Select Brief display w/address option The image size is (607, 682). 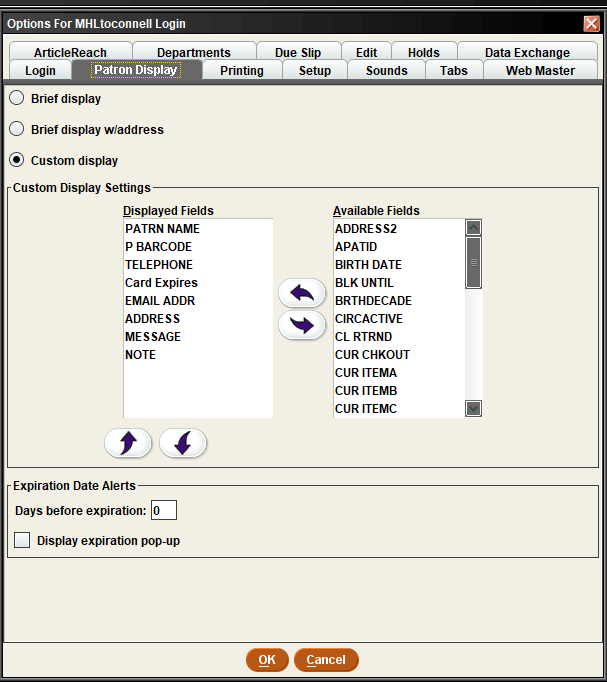17,129
